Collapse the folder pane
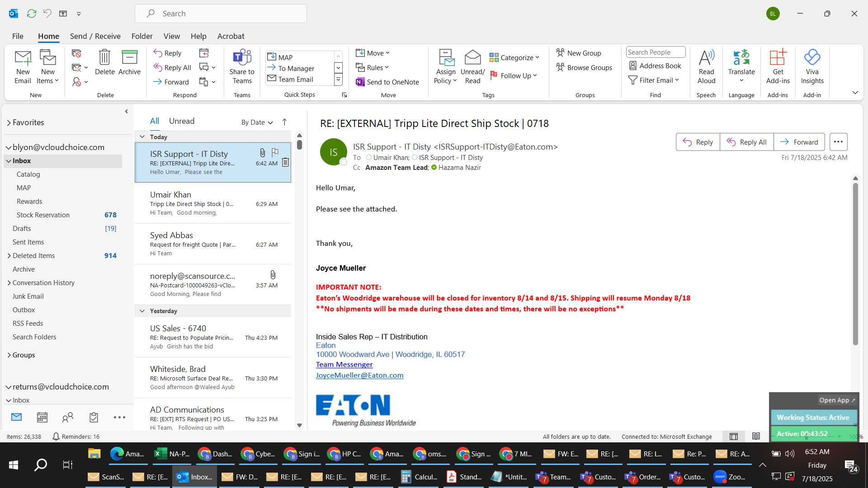The image size is (868, 488). coord(126,111)
